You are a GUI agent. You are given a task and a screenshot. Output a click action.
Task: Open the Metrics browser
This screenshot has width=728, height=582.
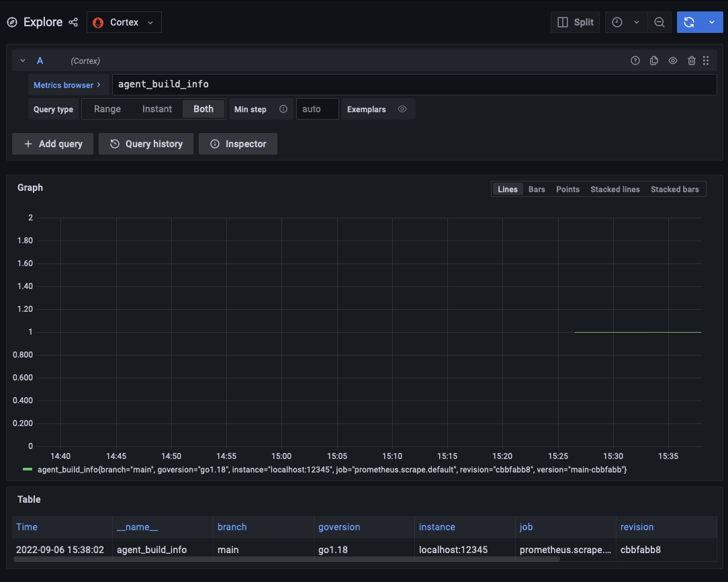point(68,85)
